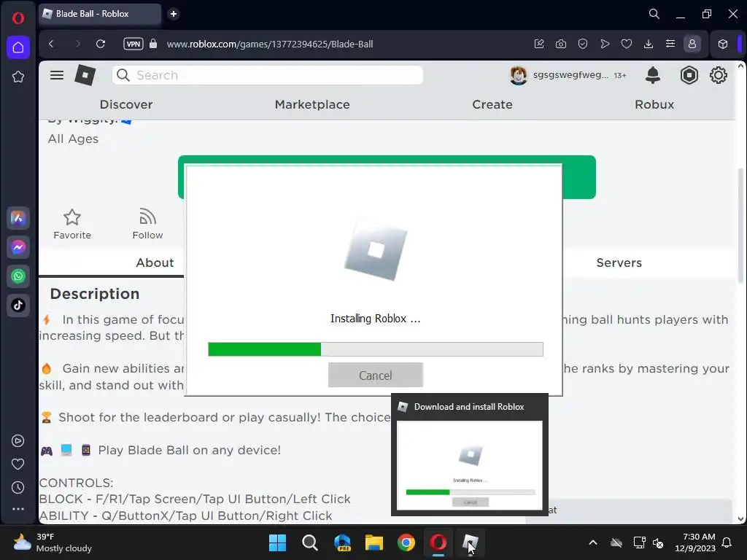The width and height of the screenshot is (747, 560).
Task: Open the extensions cube icon
Action: 723,44
